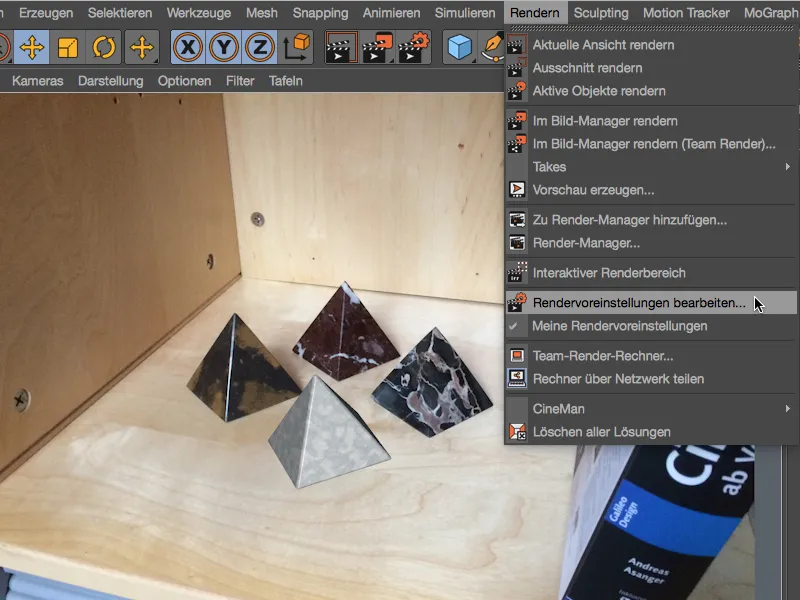Click the icon beside Aktuelle Ansicht rendern
800x600 pixels.
pyautogui.click(x=517, y=45)
